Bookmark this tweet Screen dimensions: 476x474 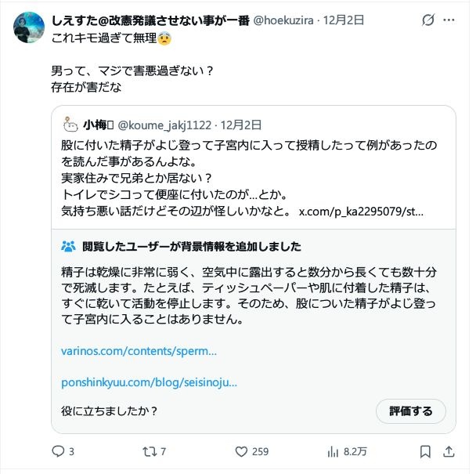425,451
